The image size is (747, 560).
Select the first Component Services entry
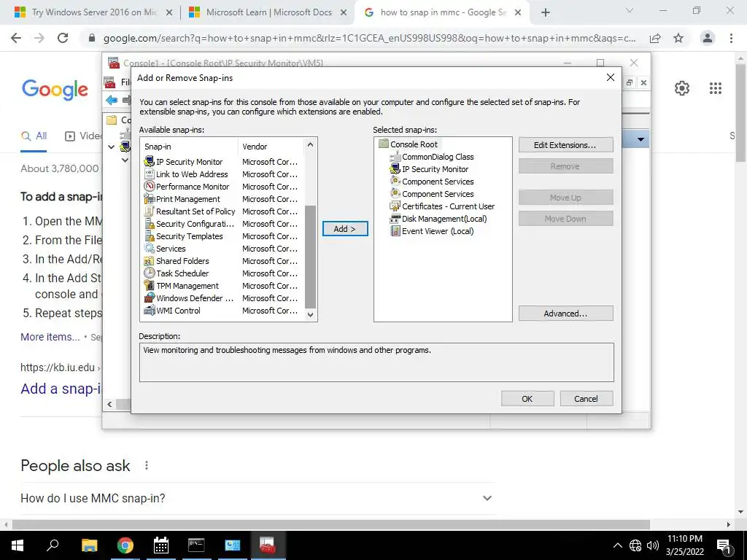(x=432, y=182)
